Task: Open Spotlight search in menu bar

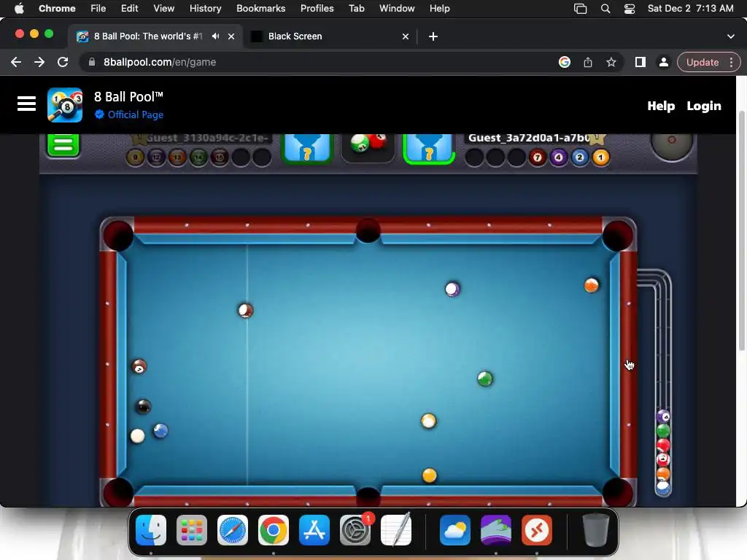Action: (605, 9)
